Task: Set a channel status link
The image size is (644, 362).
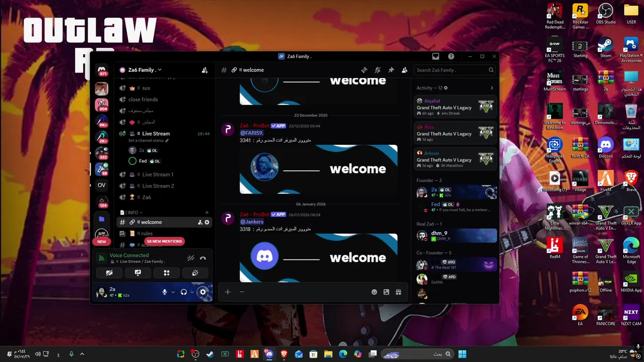Action: point(148,141)
